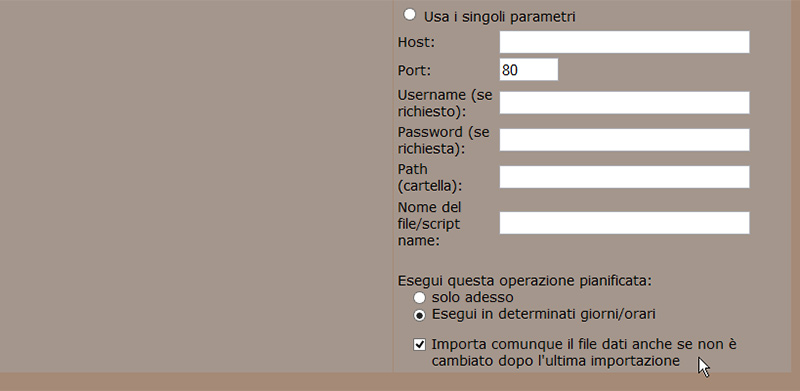The height and width of the screenshot is (391, 800).
Task: Click the 'Esegui questa operazione pianificata:' heading text
Action: (524, 281)
